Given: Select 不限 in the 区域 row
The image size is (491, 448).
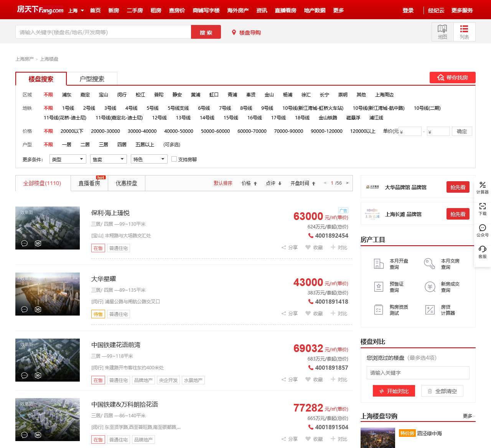Looking at the screenshot, I should [x=48, y=95].
